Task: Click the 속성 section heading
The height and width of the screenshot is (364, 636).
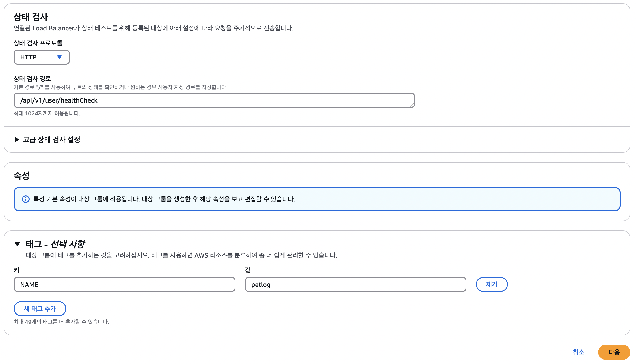Action: [22, 175]
